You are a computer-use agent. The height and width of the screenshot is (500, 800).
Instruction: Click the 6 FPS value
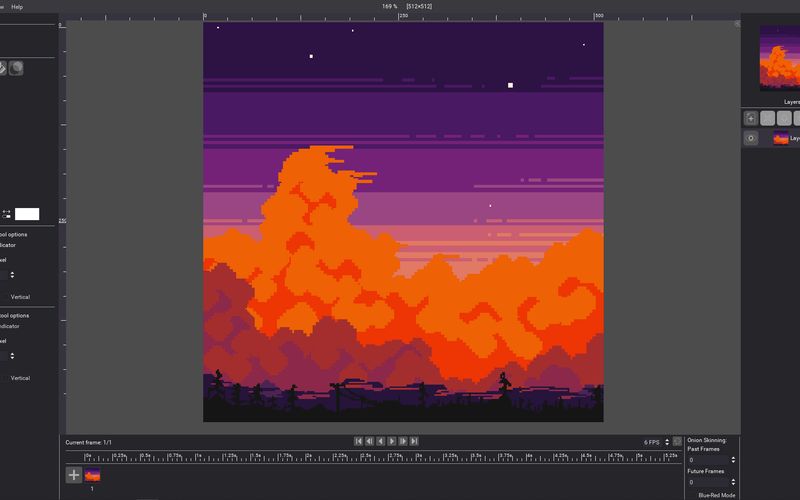(652, 442)
